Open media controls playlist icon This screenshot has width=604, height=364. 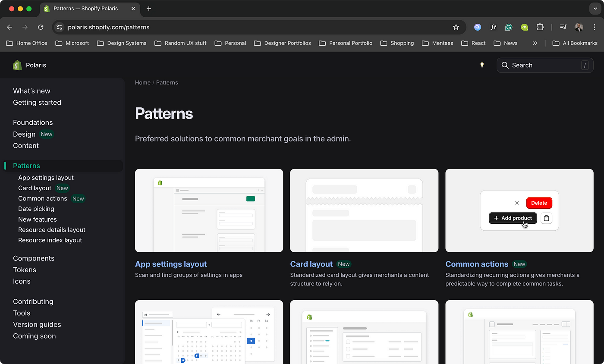click(563, 27)
